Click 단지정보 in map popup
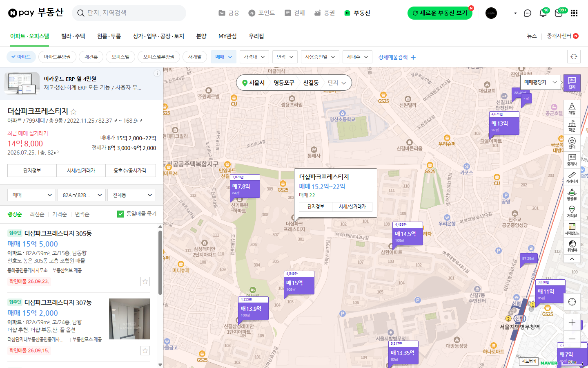Viewport: 588px width, 368px height. click(x=316, y=207)
